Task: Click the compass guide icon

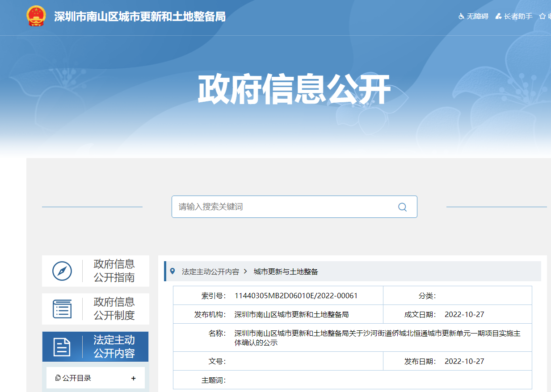Action: coord(62,271)
